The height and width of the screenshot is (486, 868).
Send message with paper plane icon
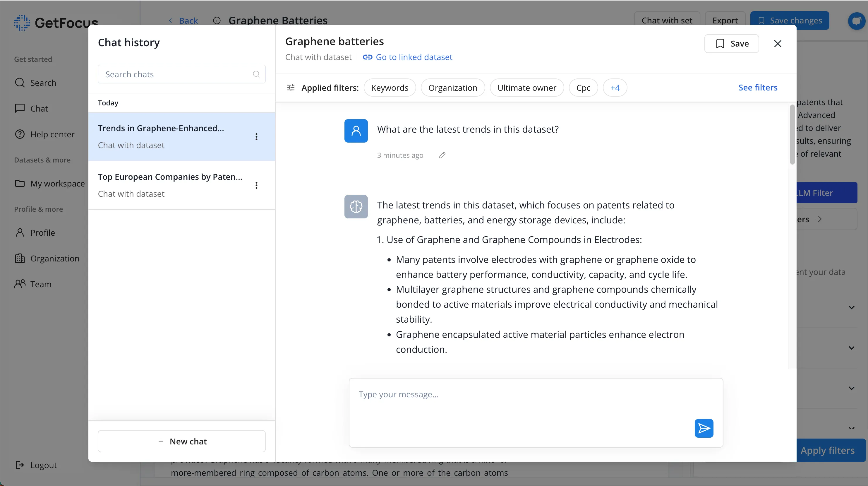tap(704, 428)
